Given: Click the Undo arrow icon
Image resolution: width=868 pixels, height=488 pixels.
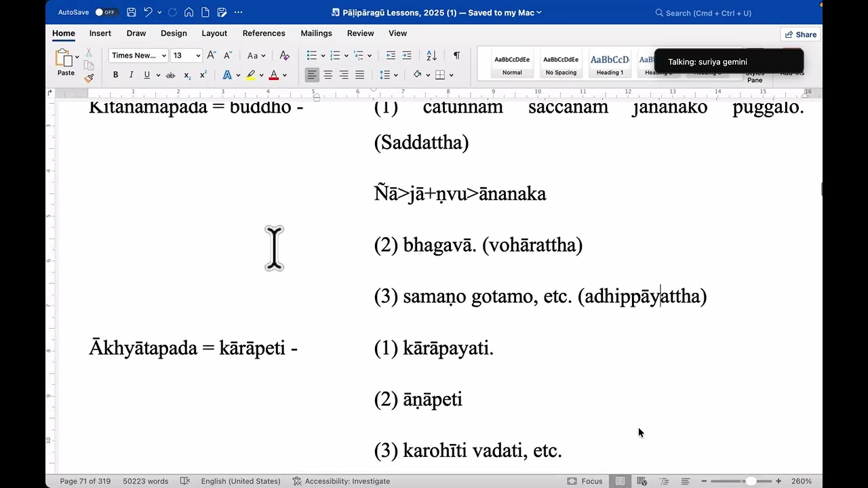Looking at the screenshot, I should click(x=148, y=12).
